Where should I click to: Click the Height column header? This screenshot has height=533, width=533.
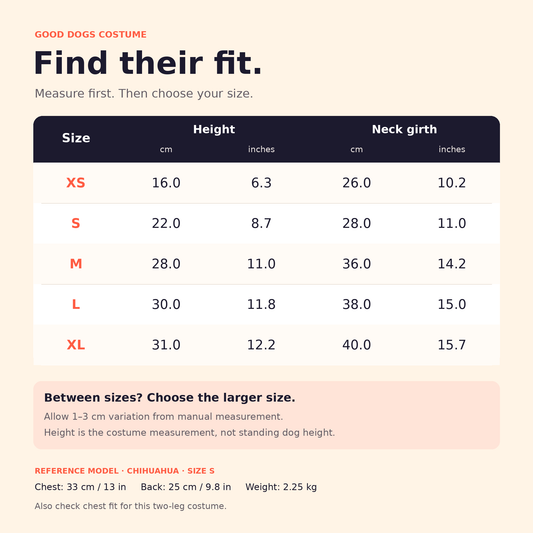(x=214, y=129)
